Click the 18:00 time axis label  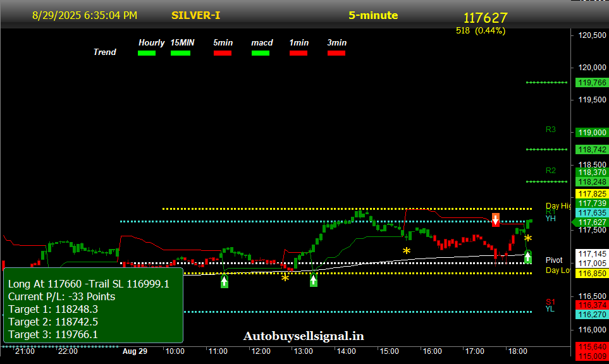[x=518, y=351]
